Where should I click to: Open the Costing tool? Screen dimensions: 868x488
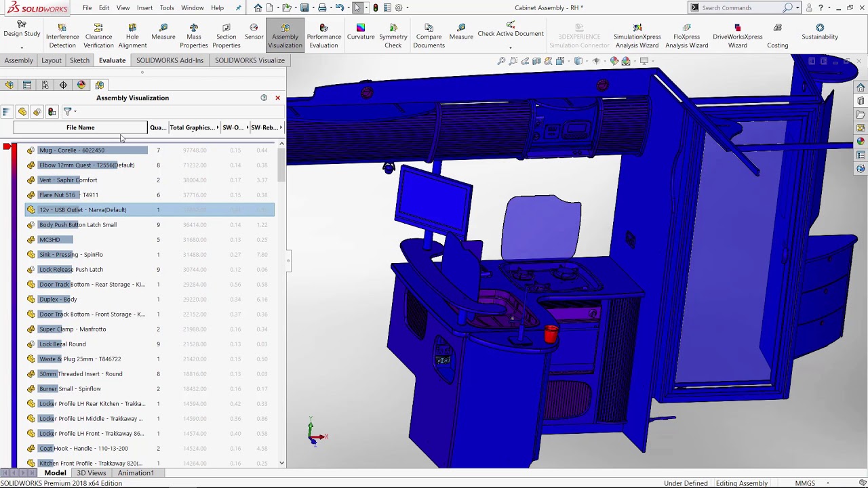coord(777,36)
